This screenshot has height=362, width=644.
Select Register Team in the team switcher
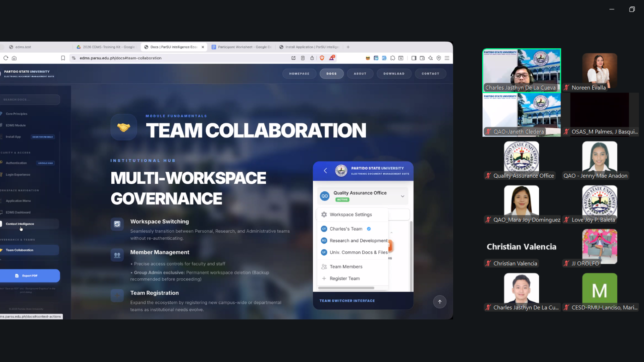(344, 278)
